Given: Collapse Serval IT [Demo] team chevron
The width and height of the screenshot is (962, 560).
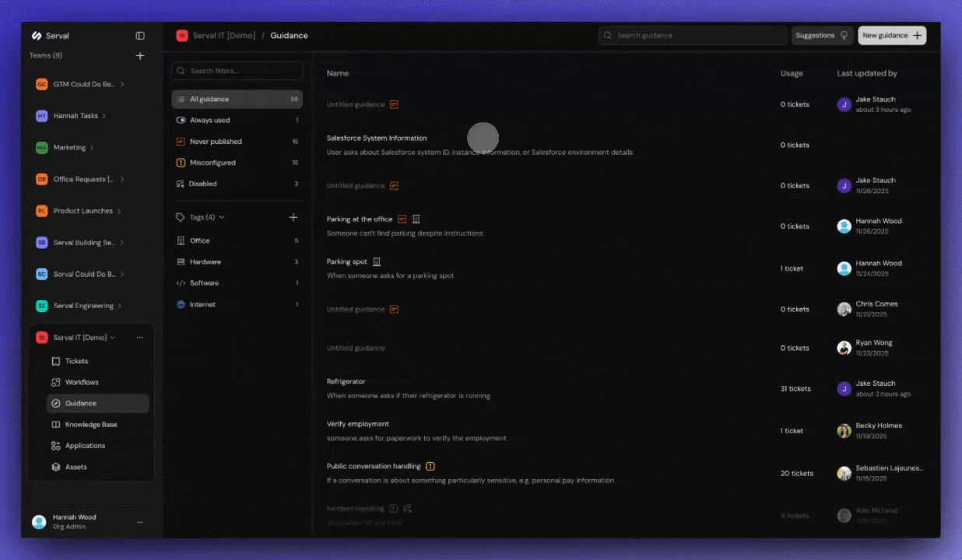Looking at the screenshot, I should pos(113,338).
